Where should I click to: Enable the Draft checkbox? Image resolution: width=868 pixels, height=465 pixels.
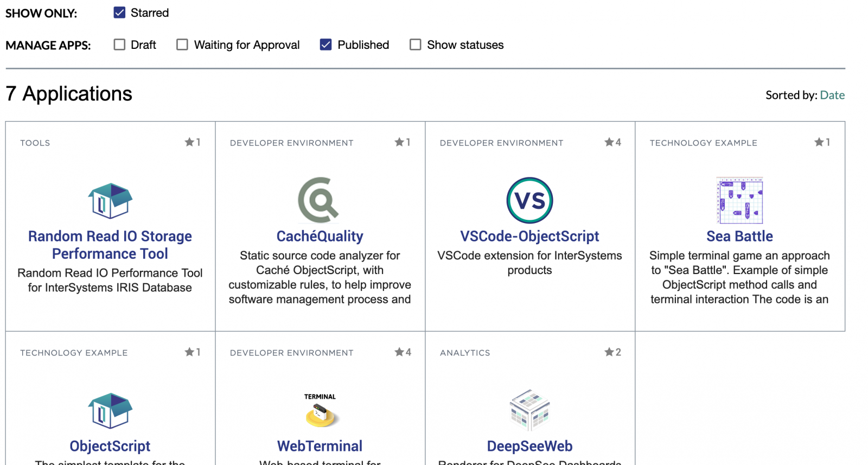pyautogui.click(x=119, y=44)
